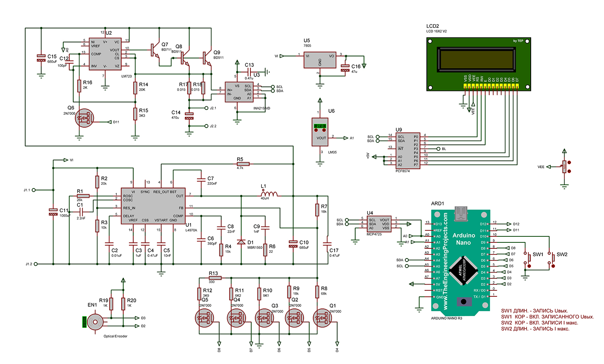The image size is (604, 364).
Task: Click the VEE potentiometer symbol
Action: tap(565, 166)
